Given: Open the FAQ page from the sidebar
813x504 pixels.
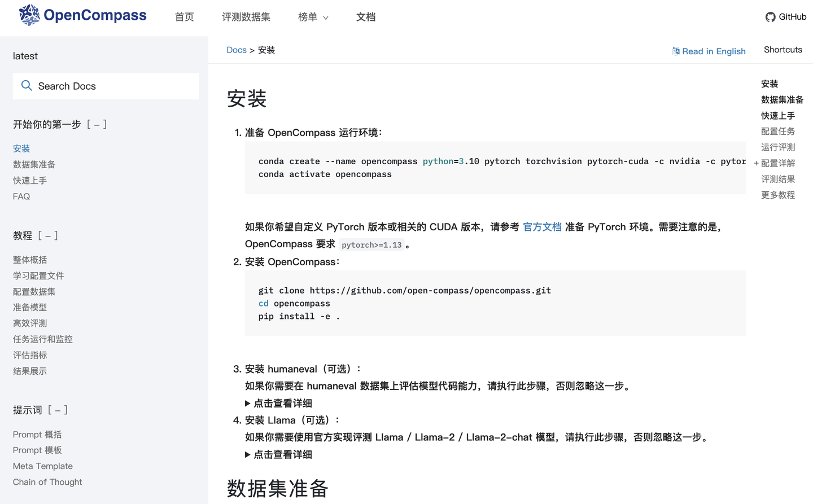Looking at the screenshot, I should [21, 196].
